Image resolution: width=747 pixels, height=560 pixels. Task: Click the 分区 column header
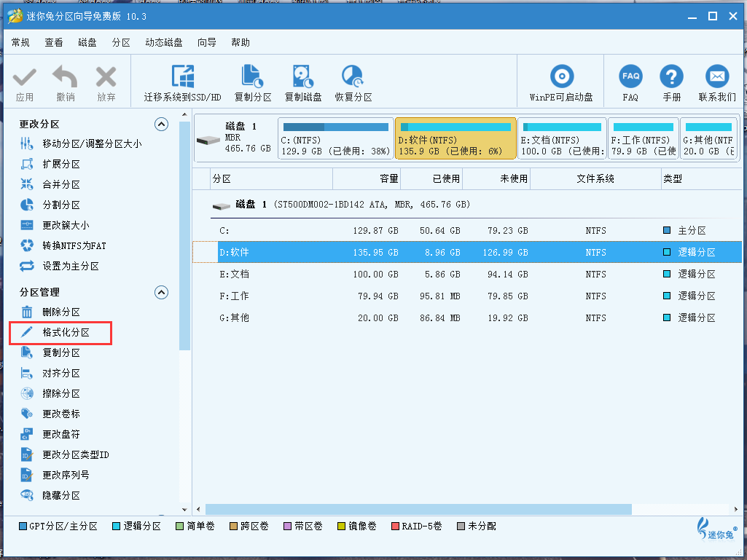pos(271,178)
